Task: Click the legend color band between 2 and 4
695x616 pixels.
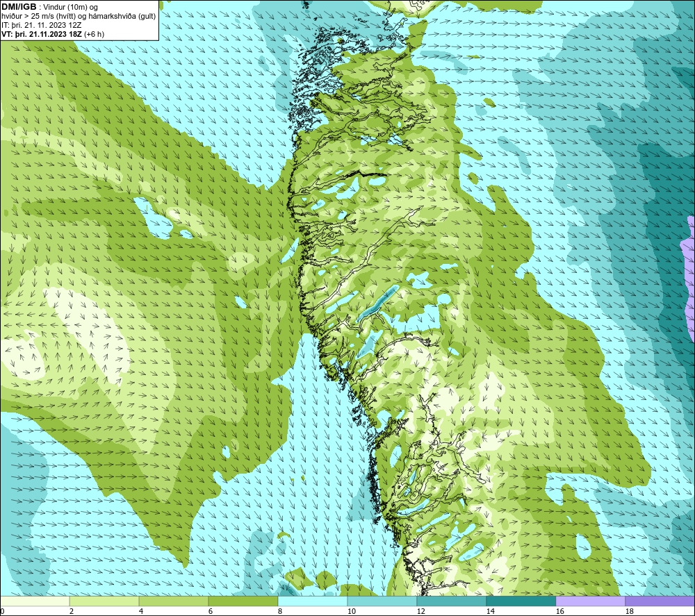Action: (104, 601)
